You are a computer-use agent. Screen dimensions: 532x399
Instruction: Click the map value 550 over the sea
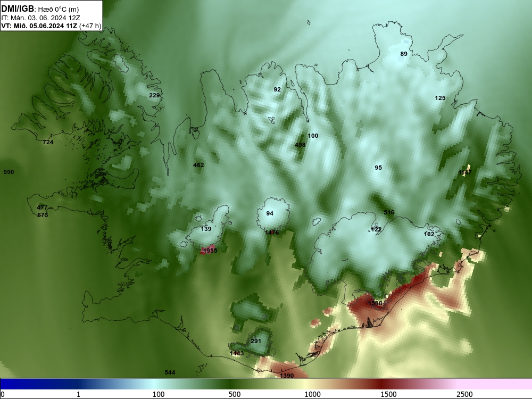coord(9,172)
